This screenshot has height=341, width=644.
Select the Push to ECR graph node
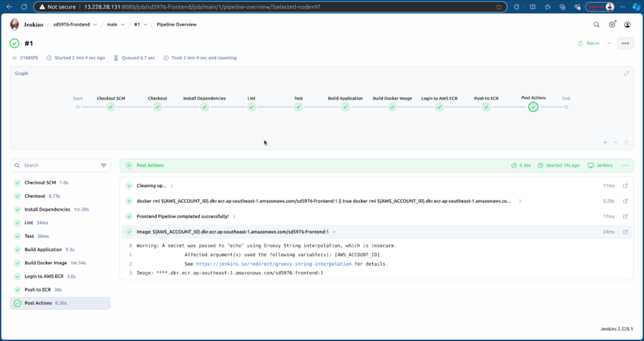[x=486, y=107]
